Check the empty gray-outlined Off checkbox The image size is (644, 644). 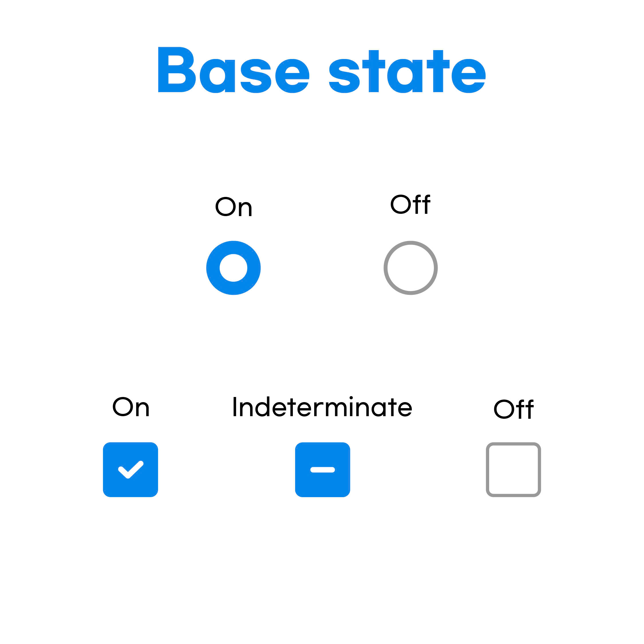click(513, 470)
